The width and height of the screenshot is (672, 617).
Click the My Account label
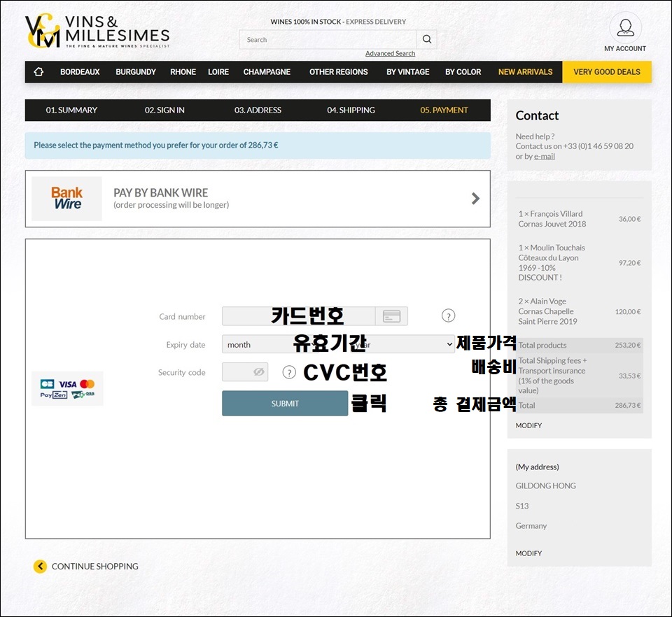point(625,48)
